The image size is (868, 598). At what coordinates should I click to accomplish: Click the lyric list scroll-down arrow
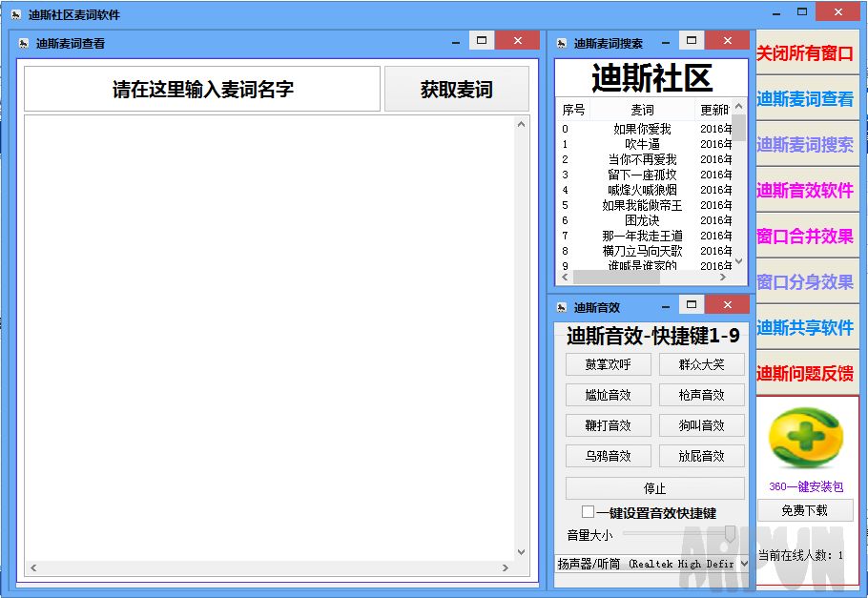739,261
